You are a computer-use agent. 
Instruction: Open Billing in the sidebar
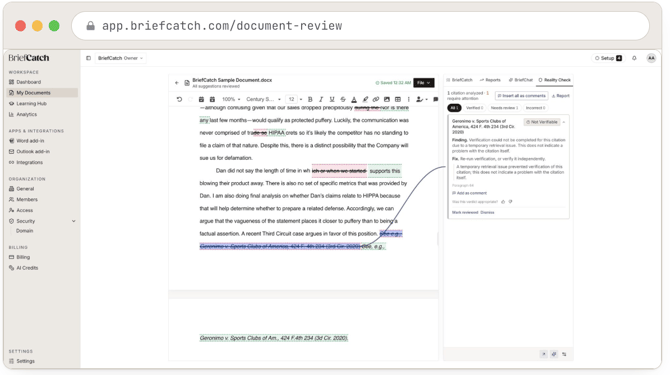43,257
